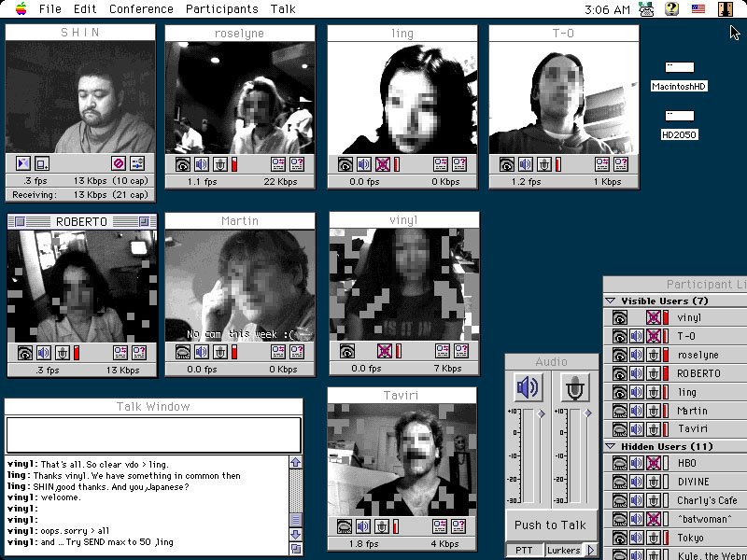This screenshot has height=560, width=747.
Task: Click the arrow next to the Lurkers tab
Action: click(589, 550)
